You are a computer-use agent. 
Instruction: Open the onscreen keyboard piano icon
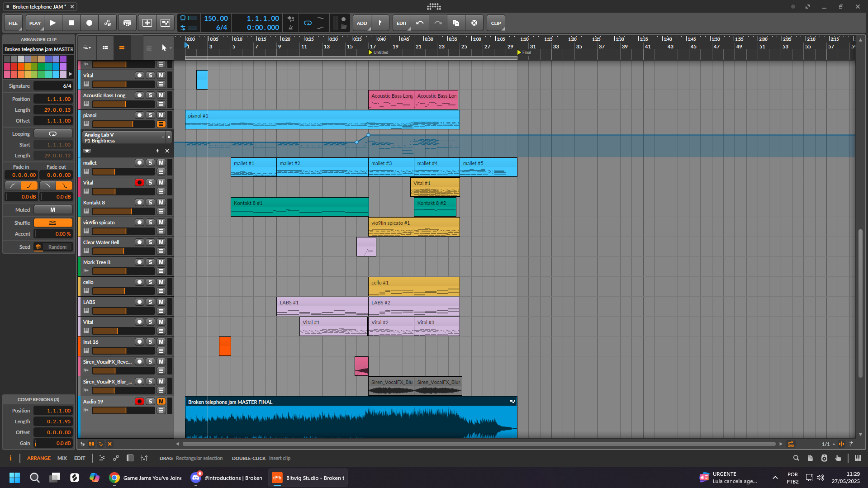point(858,458)
